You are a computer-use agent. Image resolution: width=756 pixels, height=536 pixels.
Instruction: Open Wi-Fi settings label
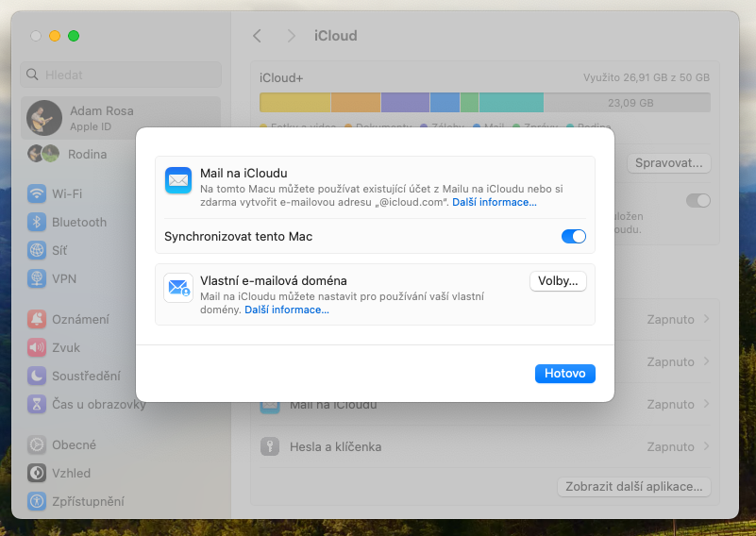point(67,193)
